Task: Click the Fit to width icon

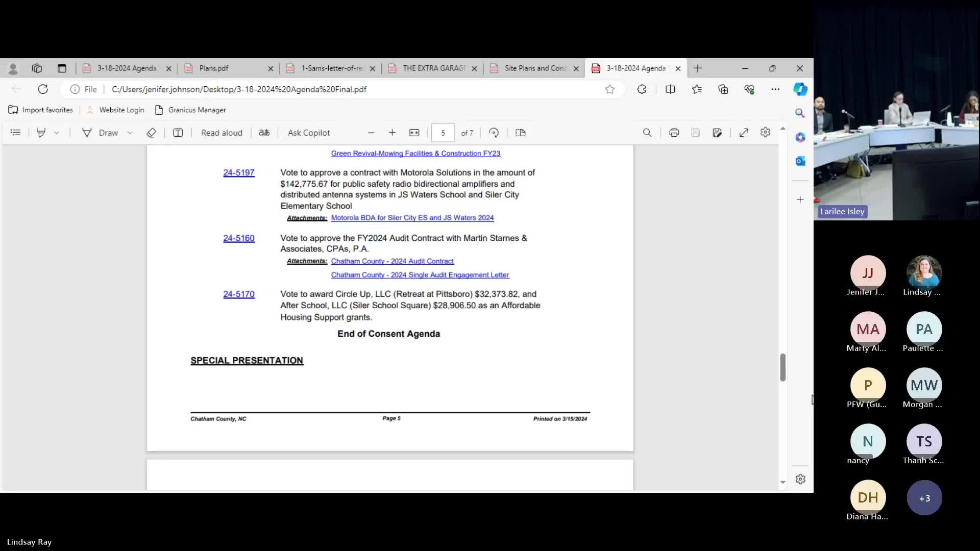Action: [x=414, y=133]
